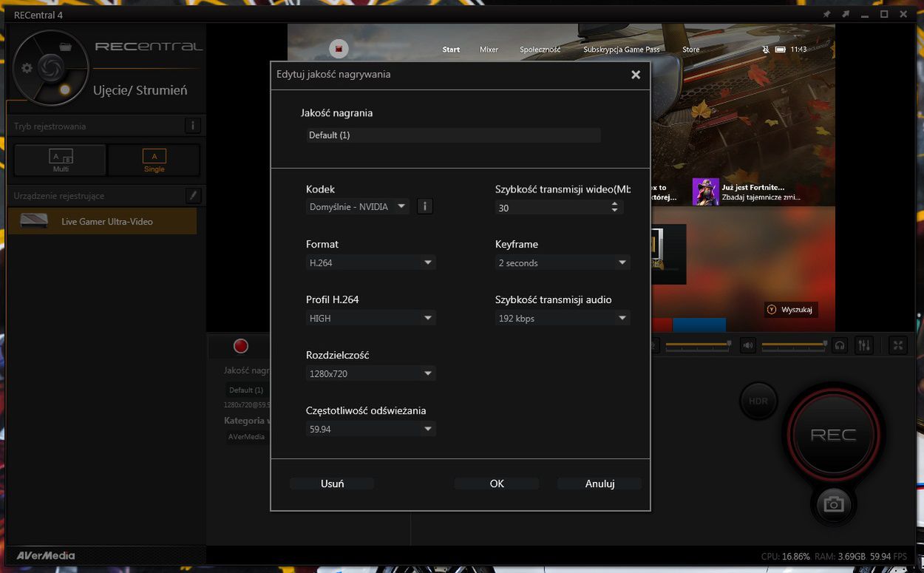The image size is (924, 573).
Task: Click the red record tab icon
Action: (x=241, y=346)
